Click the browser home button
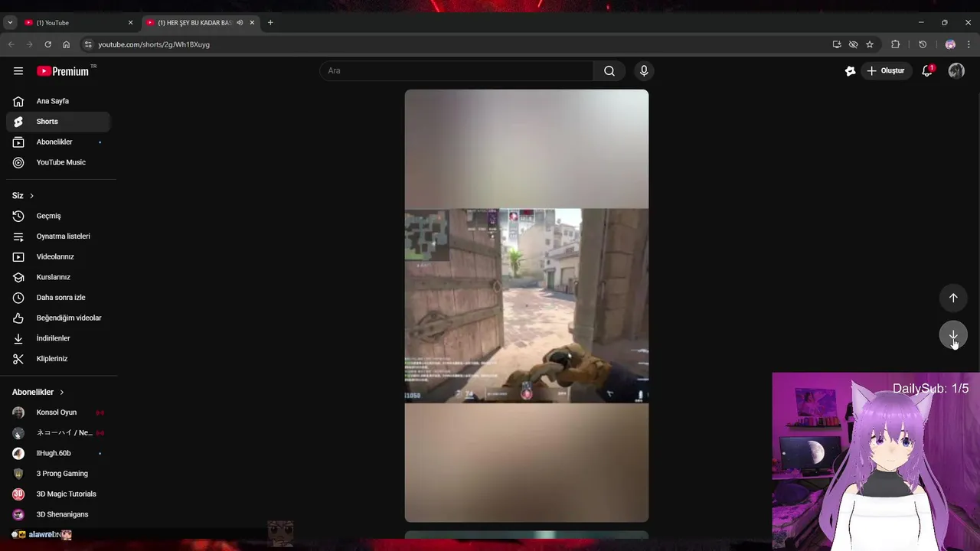Image resolution: width=980 pixels, height=551 pixels. [x=67, y=44]
